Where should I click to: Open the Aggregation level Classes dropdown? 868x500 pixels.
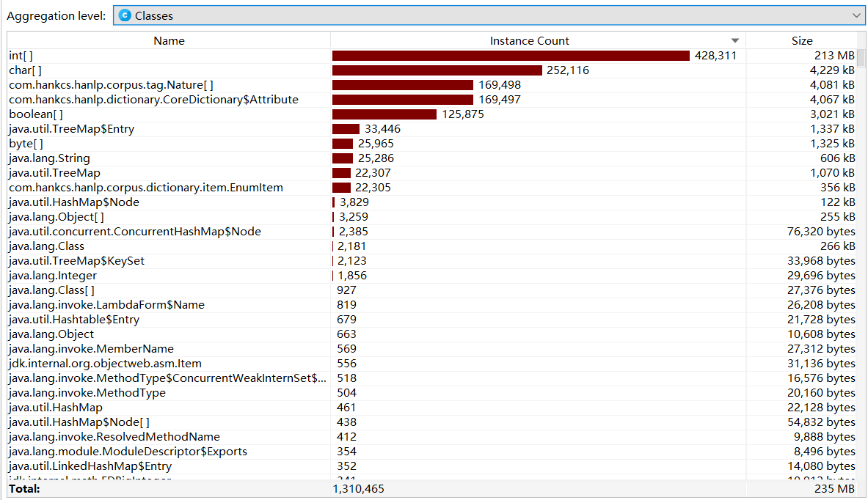coord(489,15)
